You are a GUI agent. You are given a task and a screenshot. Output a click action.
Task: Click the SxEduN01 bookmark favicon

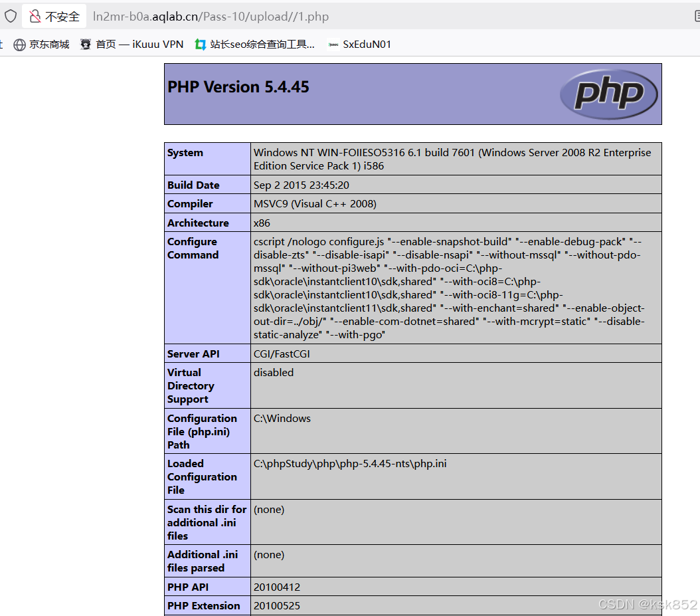pyautogui.click(x=333, y=45)
